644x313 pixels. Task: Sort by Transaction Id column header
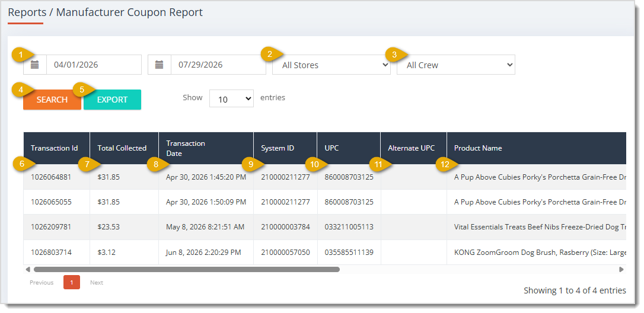[x=57, y=148]
